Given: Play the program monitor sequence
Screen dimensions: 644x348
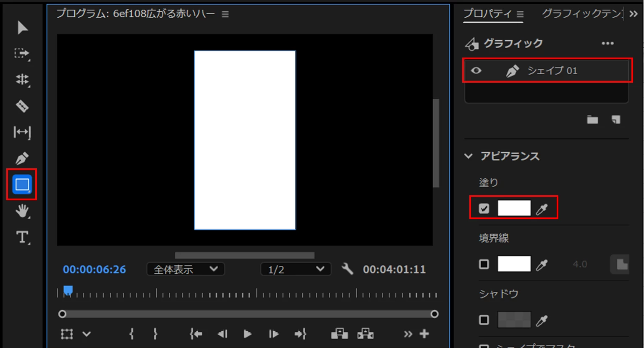Looking at the screenshot, I should point(247,334).
